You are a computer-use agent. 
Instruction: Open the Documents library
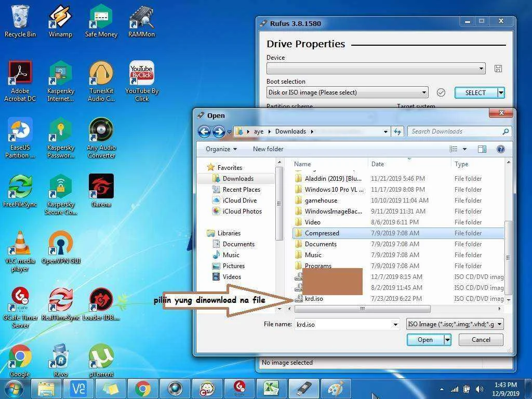(238, 244)
